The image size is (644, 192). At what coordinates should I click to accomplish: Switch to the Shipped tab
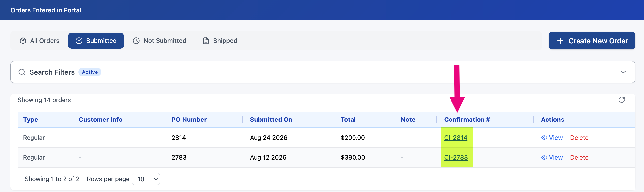click(220, 41)
